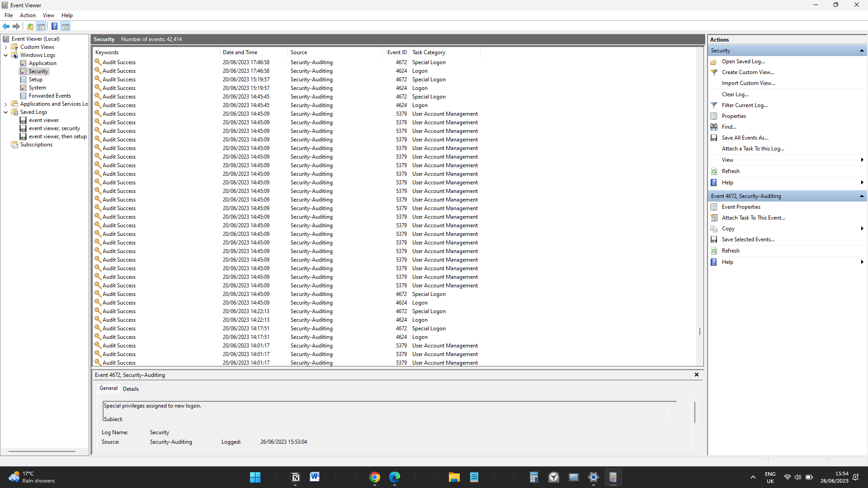Click Clear Log action link

click(x=735, y=94)
